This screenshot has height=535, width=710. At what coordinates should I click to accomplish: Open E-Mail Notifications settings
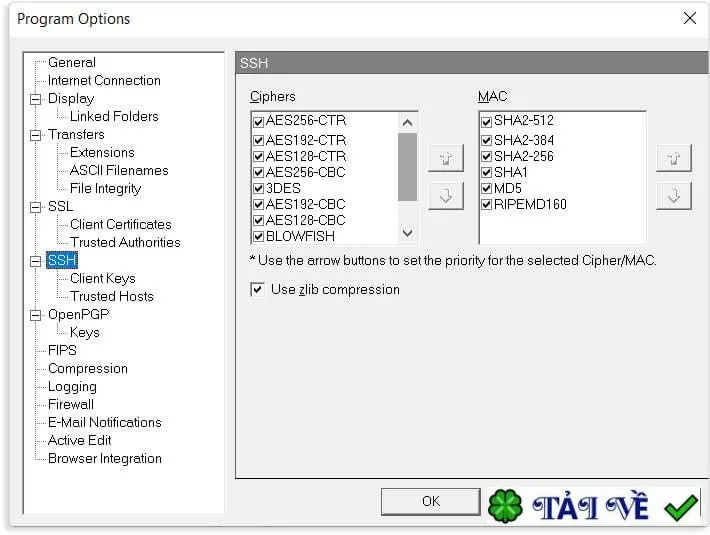tap(105, 423)
